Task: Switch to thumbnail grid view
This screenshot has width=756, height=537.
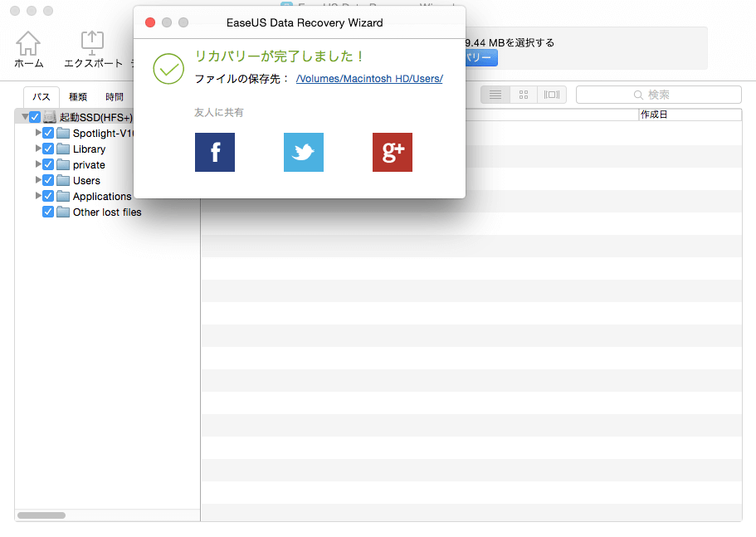Action: (523, 95)
